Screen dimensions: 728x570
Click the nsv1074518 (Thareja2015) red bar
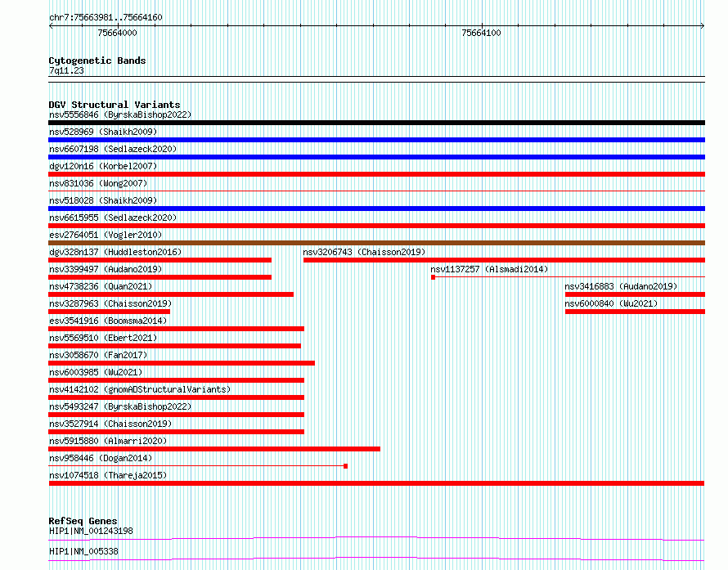pyautogui.click(x=376, y=483)
